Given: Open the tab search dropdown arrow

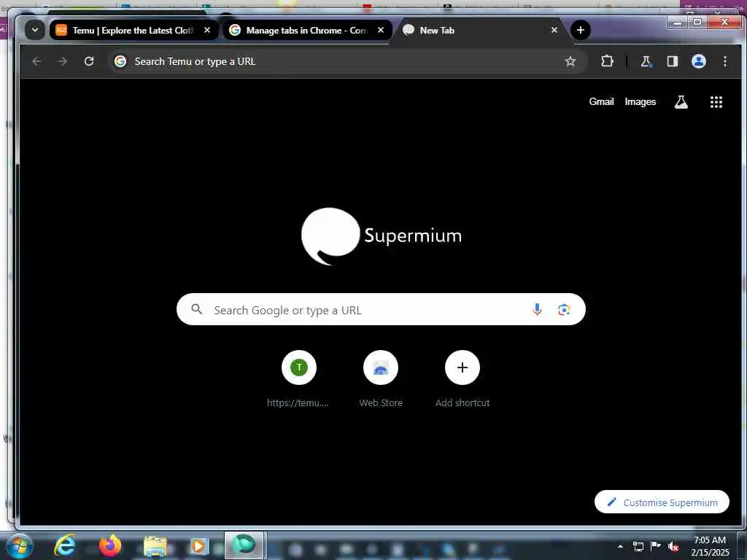Looking at the screenshot, I should pyautogui.click(x=35, y=30).
